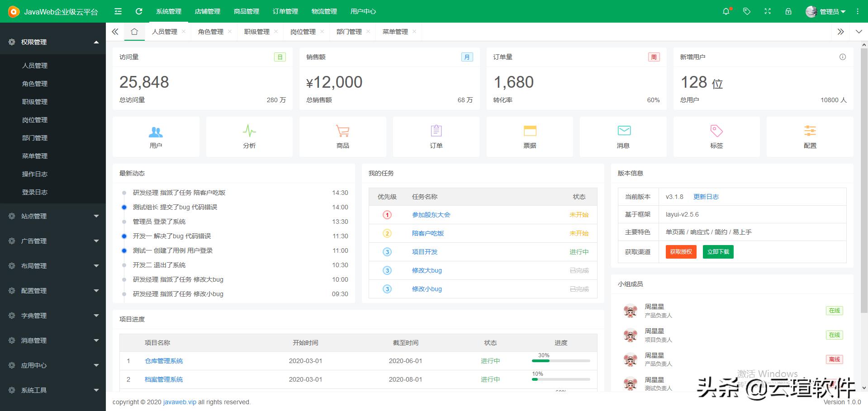Open the 分析 analysis shortcut

pos(249,137)
